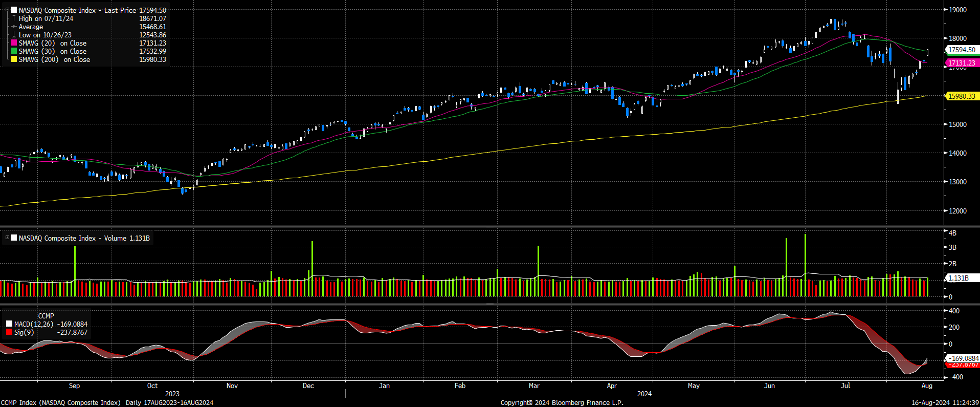980x407 pixels.
Task: Click the Dec label on time axis
Action: [x=308, y=385]
